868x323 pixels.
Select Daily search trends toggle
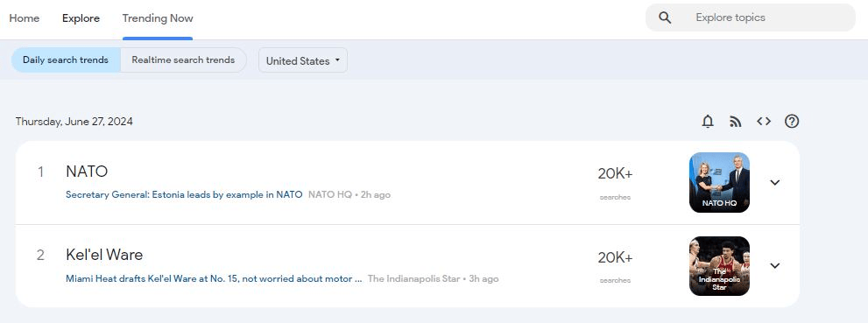pyautogui.click(x=66, y=60)
